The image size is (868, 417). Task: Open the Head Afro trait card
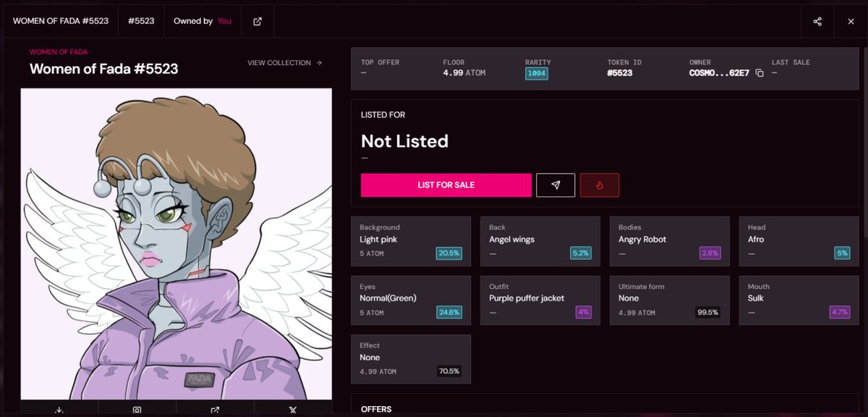pyautogui.click(x=799, y=241)
